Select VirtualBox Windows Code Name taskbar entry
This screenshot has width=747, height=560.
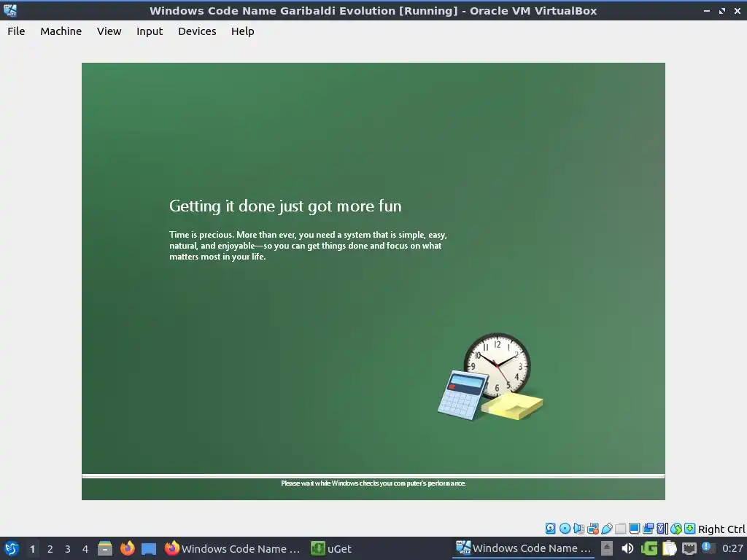click(523, 548)
